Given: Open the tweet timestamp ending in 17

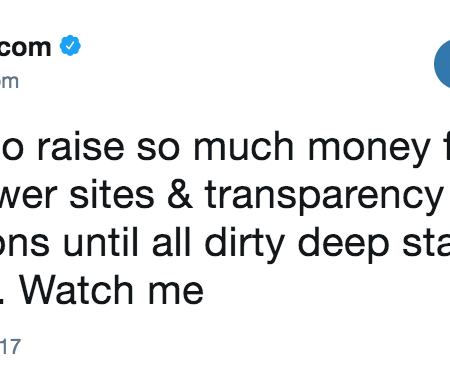Looking at the screenshot, I should 10,347.
